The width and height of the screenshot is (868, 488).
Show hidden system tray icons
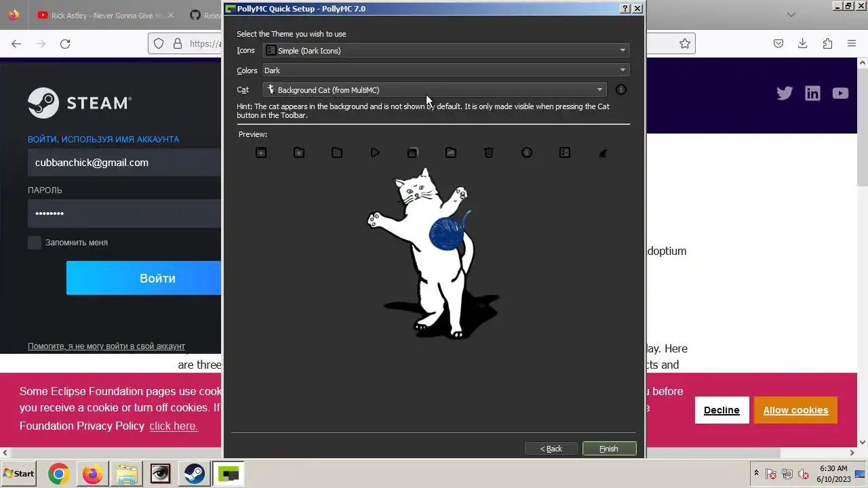(756, 473)
